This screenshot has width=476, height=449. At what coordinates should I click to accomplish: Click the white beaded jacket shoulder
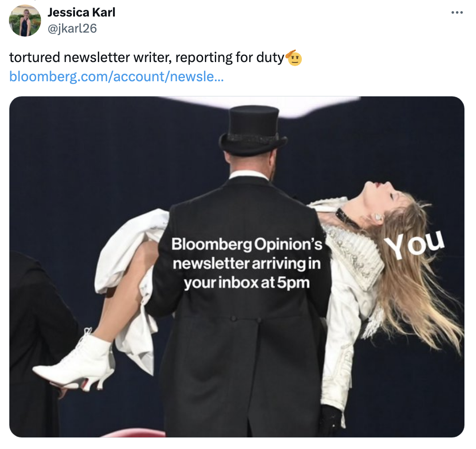point(357,250)
